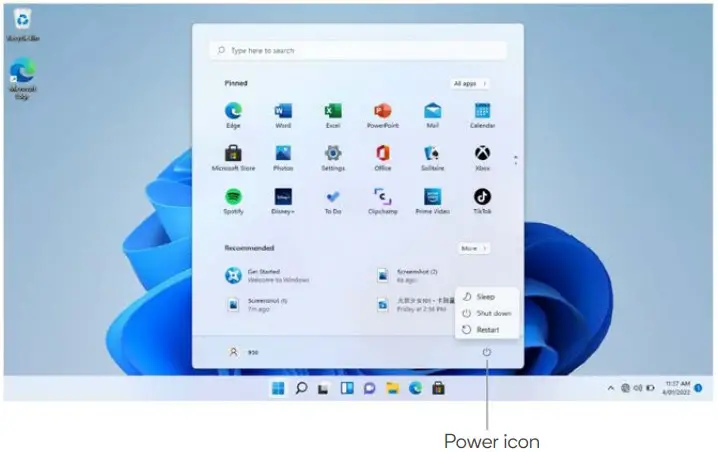Open the Excel pinned app

[333, 115]
